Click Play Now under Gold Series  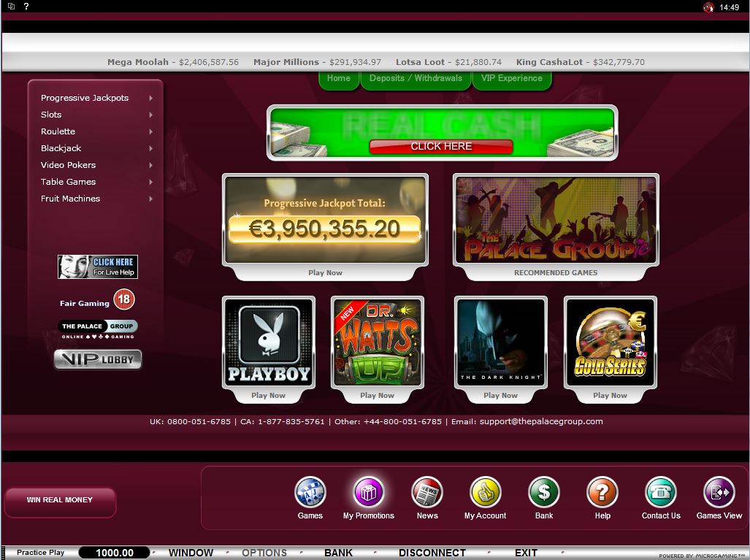pos(610,396)
